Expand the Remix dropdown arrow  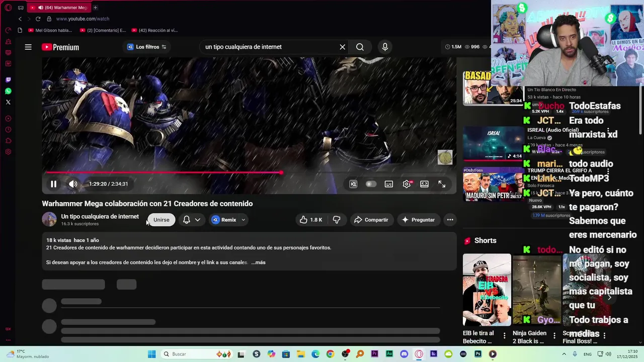pos(243,220)
